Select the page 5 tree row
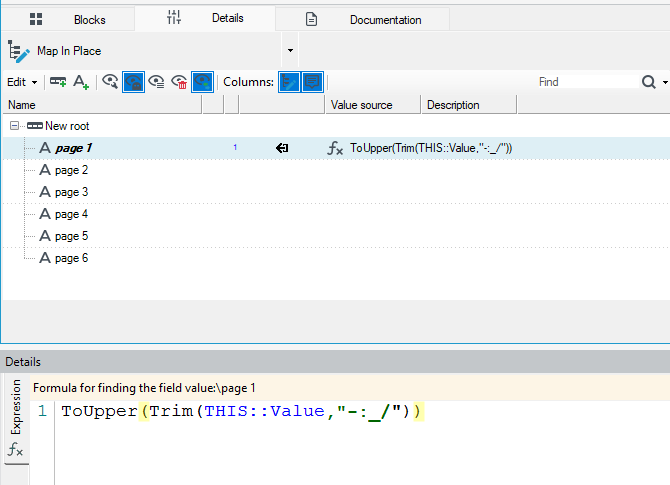 pyautogui.click(x=336, y=236)
